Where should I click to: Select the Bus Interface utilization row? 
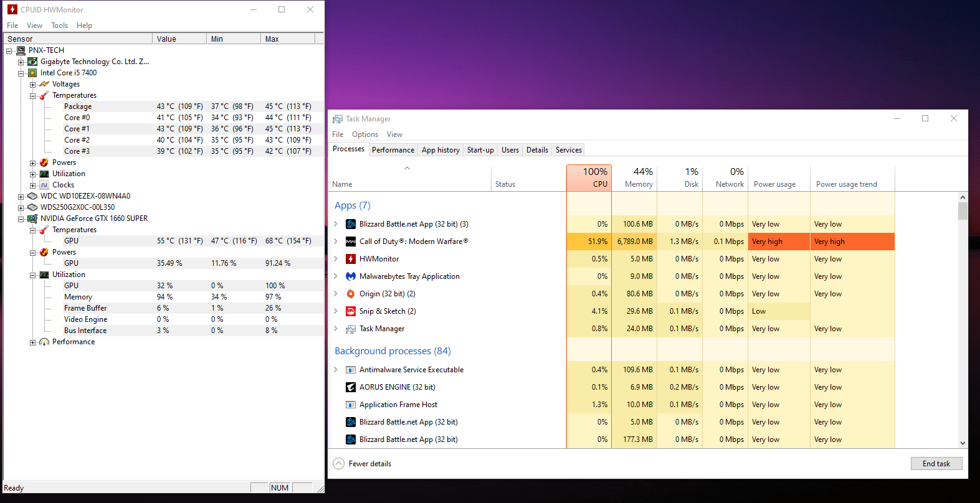click(163, 331)
